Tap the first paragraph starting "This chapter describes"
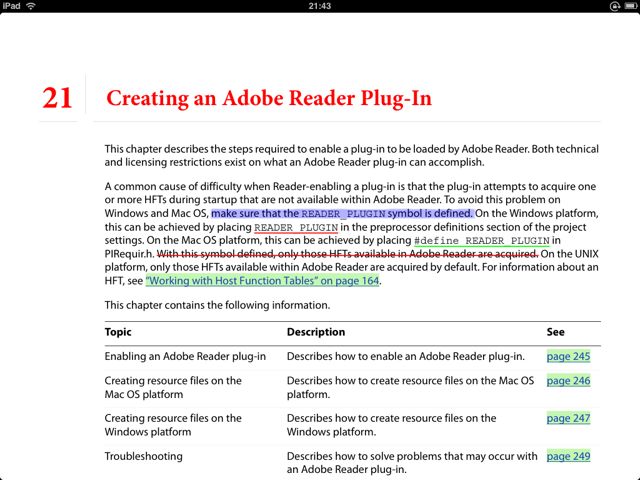Screen dimensions: 640x480 [x=351, y=156]
